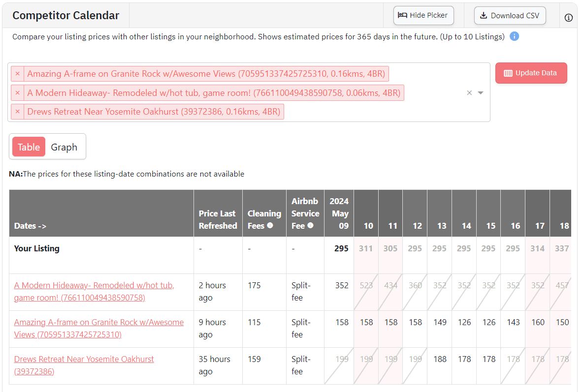Expand the listings picker dropdown arrow
584x392 pixels.
tap(481, 93)
